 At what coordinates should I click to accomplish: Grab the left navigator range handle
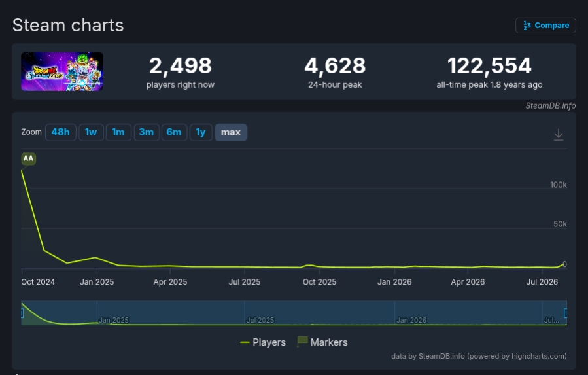(x=22, y=313)
